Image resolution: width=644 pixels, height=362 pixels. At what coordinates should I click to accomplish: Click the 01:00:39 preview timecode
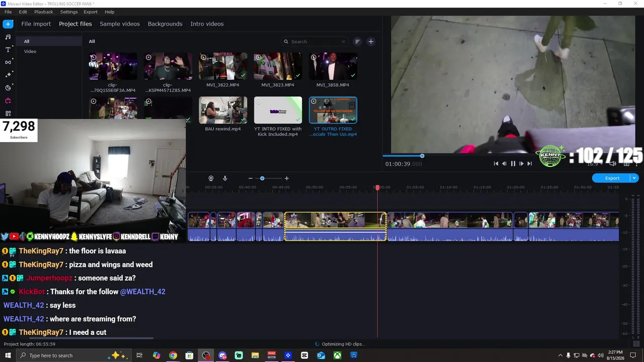[404, 164]
